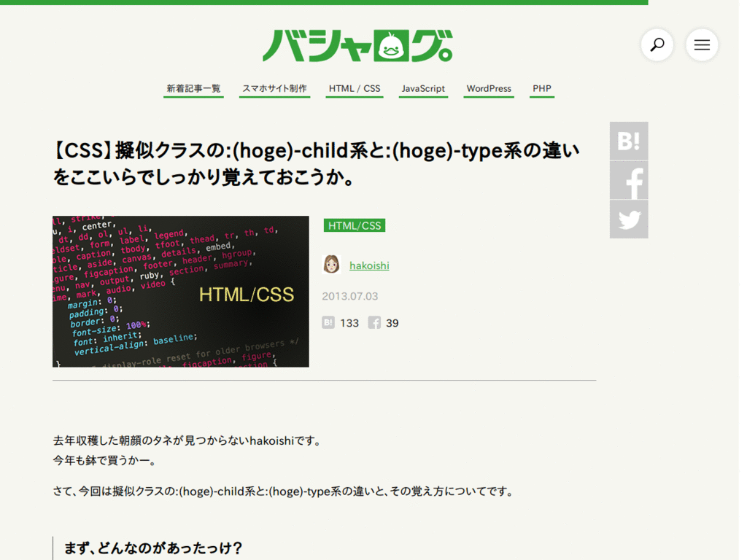Click Facebook share count 39
Image resolution: width=747 pixels, height=560 pixels.
coord(392,323)
